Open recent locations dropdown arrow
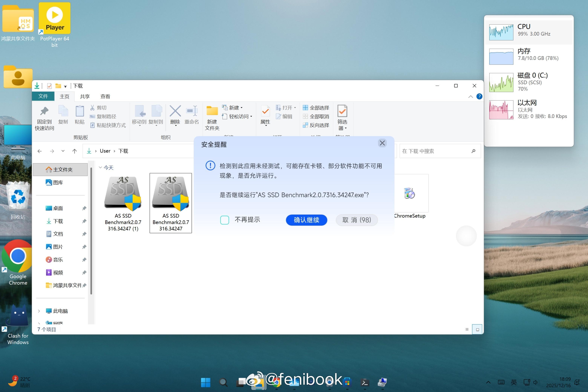Screen dimensions: 588x392 [63, 151]
